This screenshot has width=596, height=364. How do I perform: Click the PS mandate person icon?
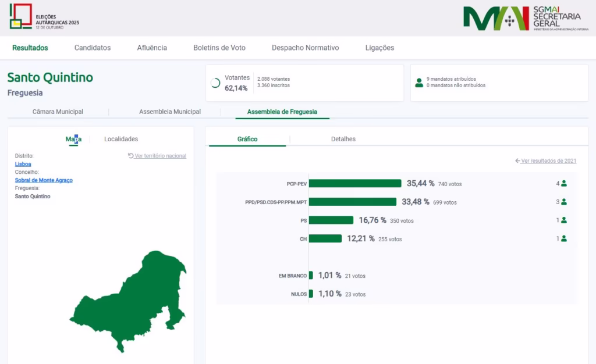(563, 220)
